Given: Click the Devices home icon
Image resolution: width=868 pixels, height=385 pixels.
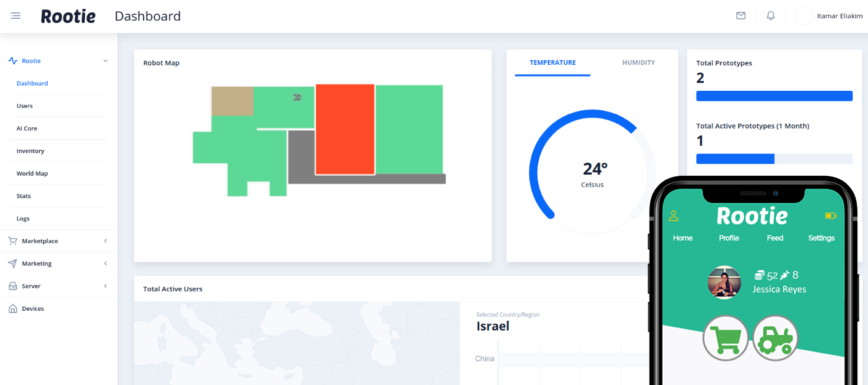Looking at the screenshot, I should coord(13,308).
